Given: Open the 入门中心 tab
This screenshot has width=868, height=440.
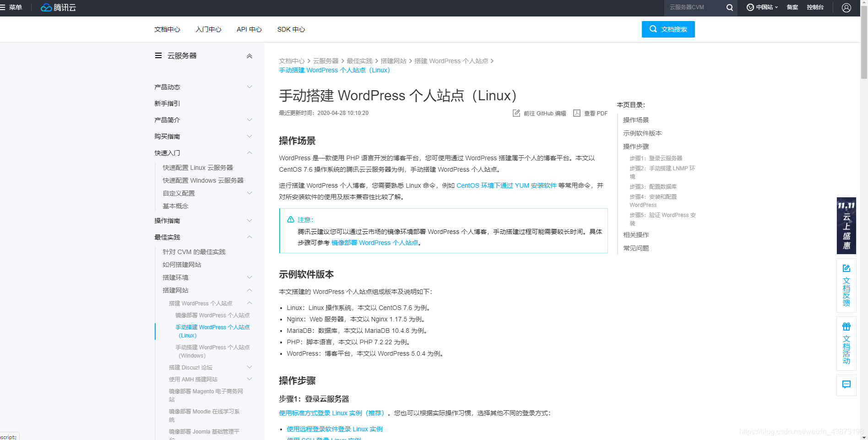Looking at the screenshot, I should click(x=208, y=29).
